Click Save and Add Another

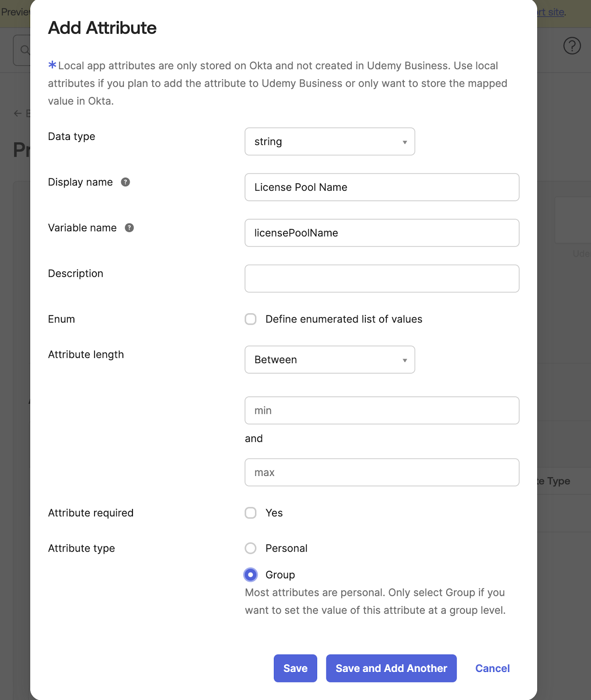(x=391, y=668)
